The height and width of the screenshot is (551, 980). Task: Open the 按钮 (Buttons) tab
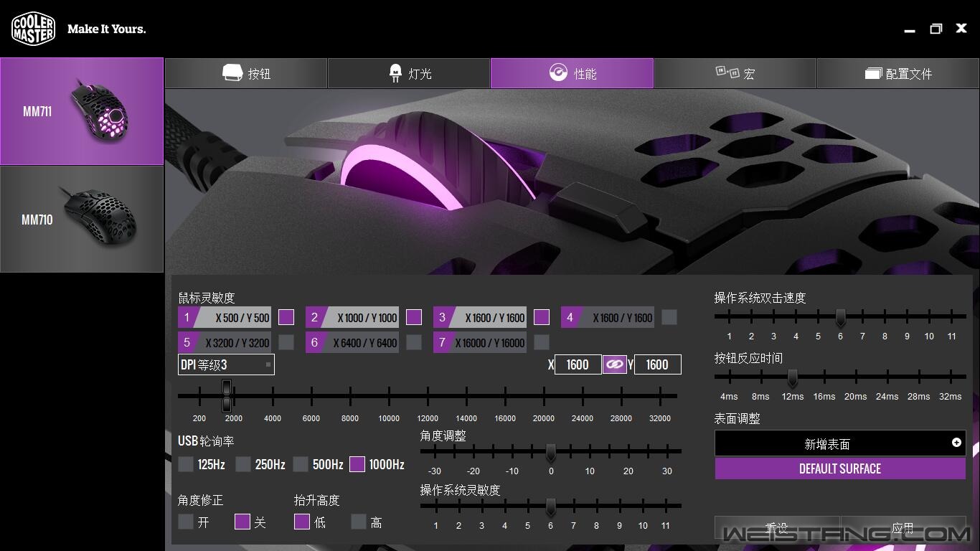point(246,73)
